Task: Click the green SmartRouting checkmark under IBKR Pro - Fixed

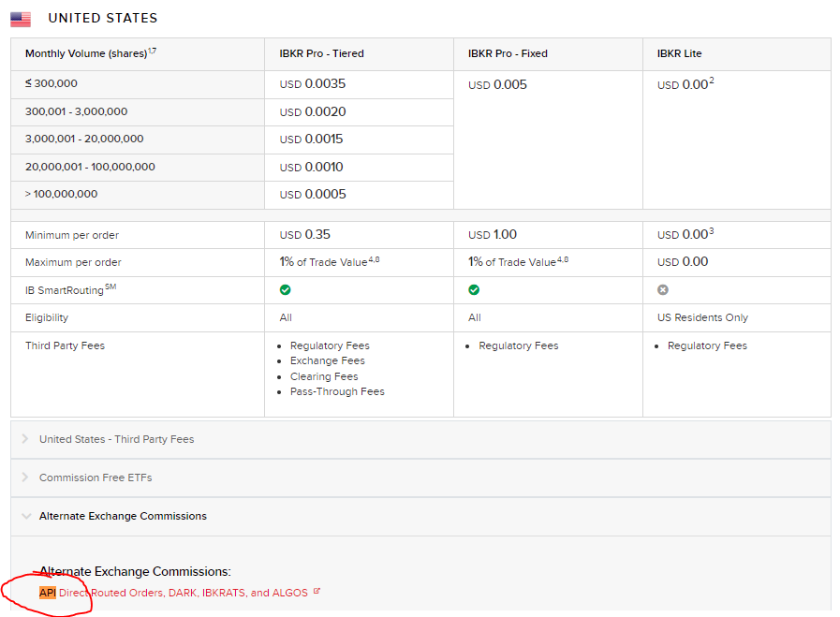Action: tap(474, 289)
